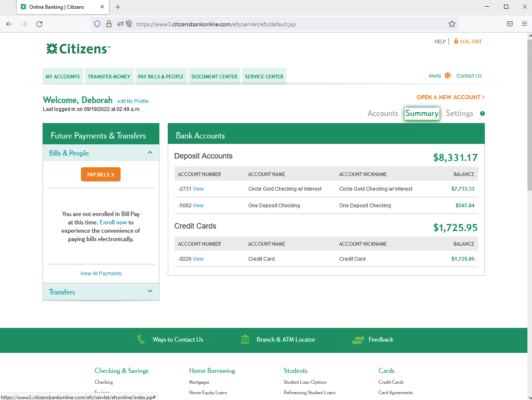532x400 pixels.
Task: Close the Online Banking tab
Action: (102, 7)
